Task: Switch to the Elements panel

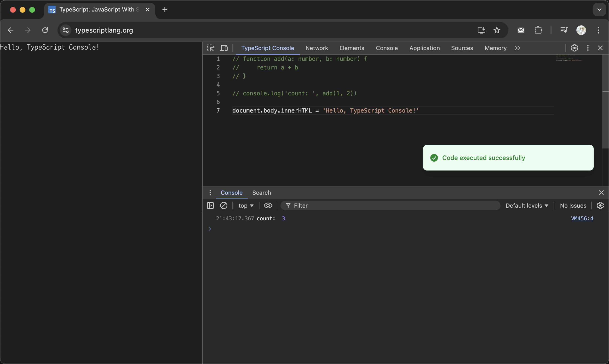Action: click(x=352, y=48)
